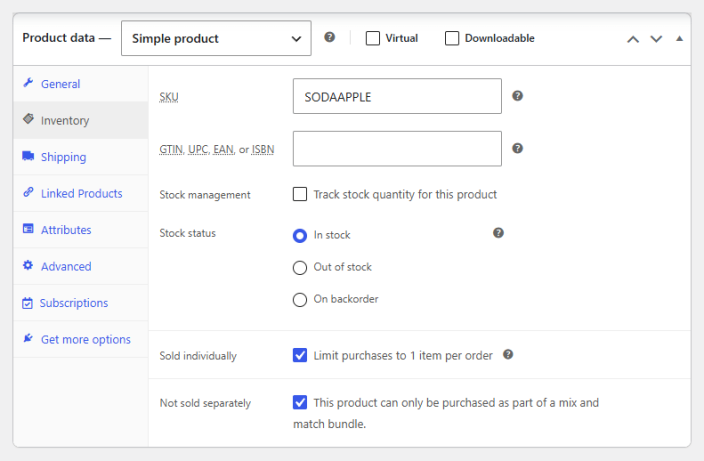Move Product data panel down arrow

coord(656,39)
